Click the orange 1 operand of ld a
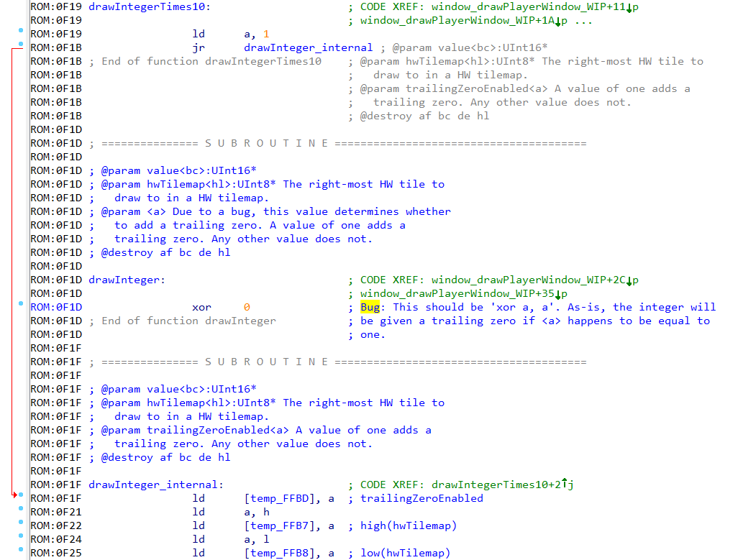 [266, 34]
